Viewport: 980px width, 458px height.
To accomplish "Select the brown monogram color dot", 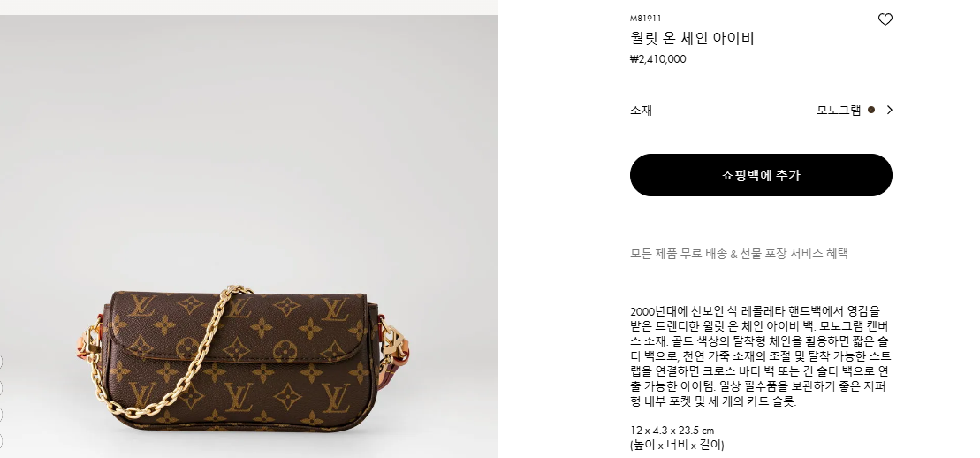I will (871, 111).
